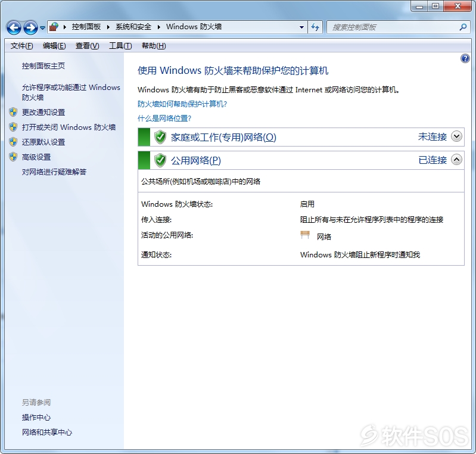Close the Windows 防火墙 window
Screen dimensions: 476x454
(x=458, y=6)
